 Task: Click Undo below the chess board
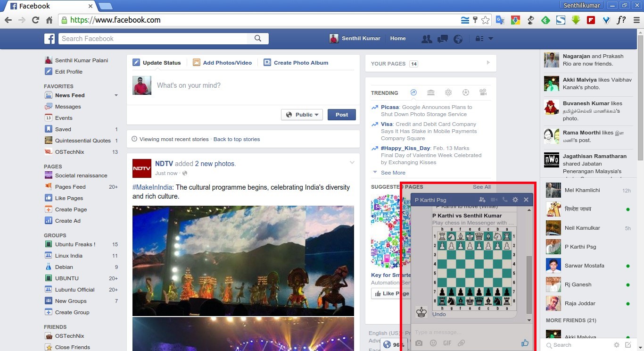439,314
